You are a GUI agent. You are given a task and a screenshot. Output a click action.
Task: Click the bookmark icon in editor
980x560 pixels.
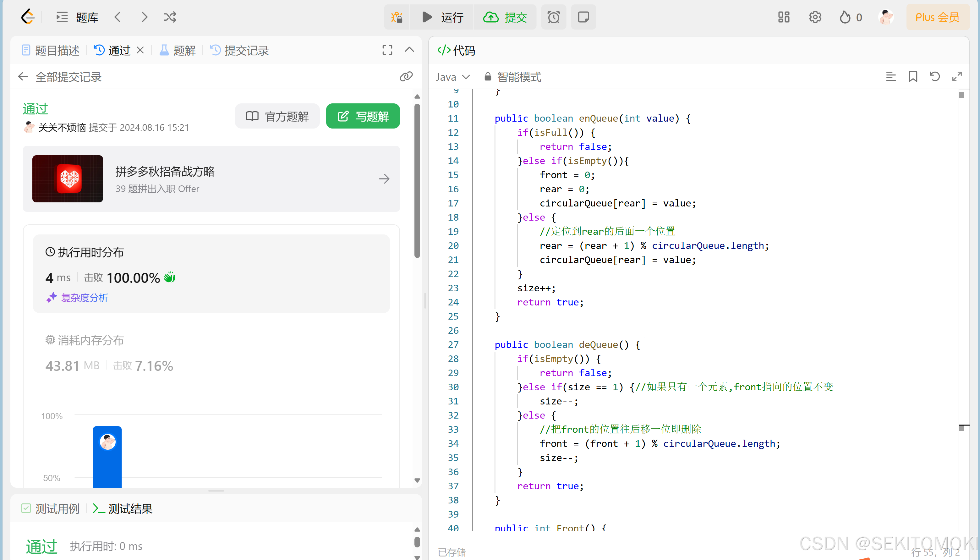[913, 77]
